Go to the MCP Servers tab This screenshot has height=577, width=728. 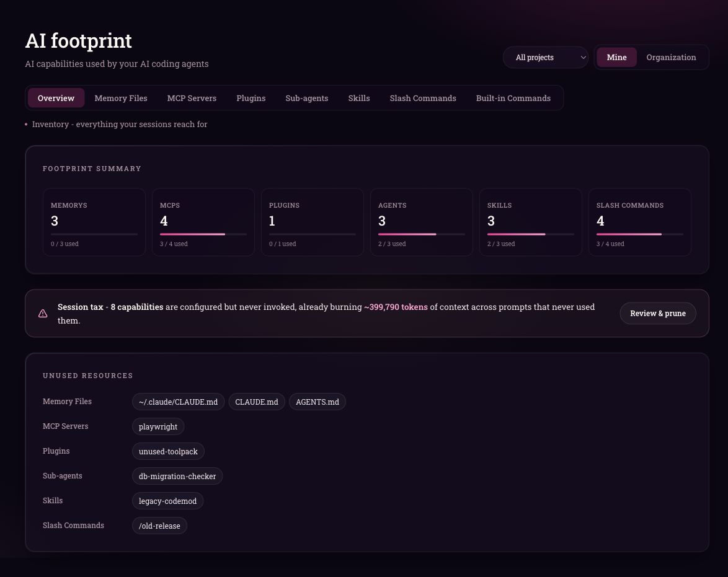pos(192,98)
